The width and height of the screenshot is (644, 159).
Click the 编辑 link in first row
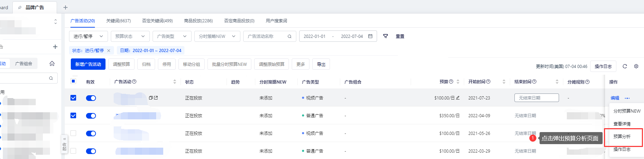pos(615,98)
